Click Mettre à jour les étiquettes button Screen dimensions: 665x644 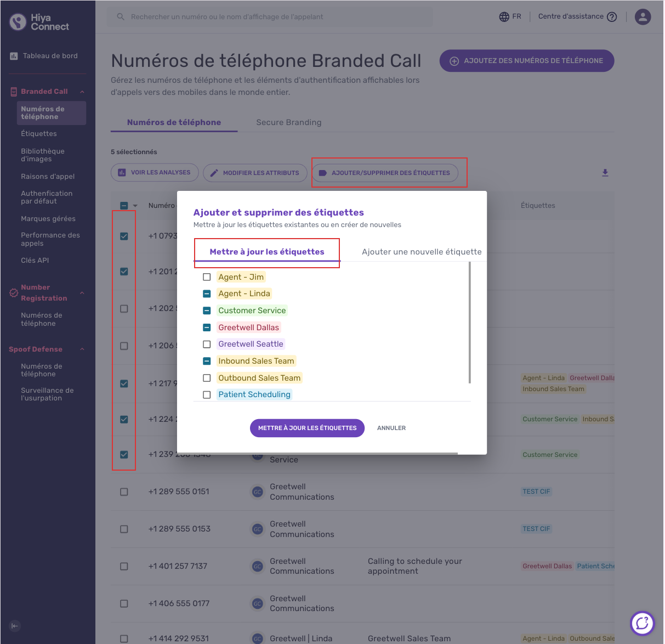click(307, 428)
